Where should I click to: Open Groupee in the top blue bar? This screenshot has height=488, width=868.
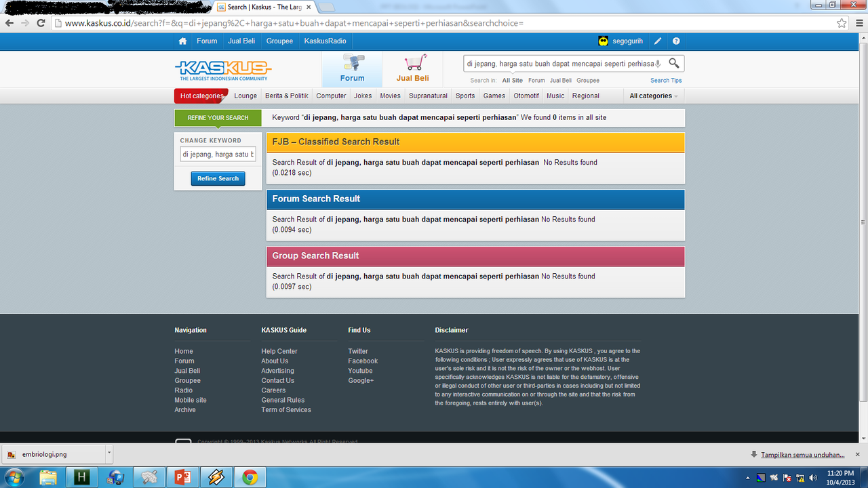279,41
